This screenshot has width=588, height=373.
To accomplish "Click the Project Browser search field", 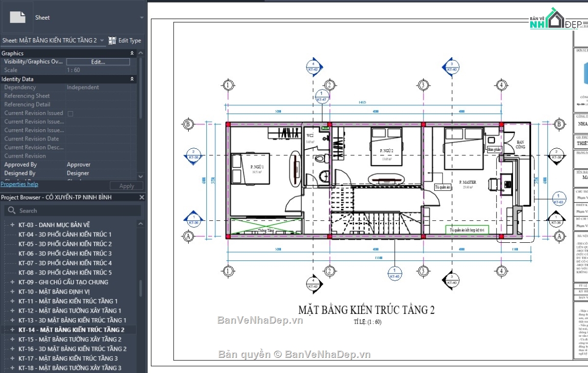I will coord(73,210).
